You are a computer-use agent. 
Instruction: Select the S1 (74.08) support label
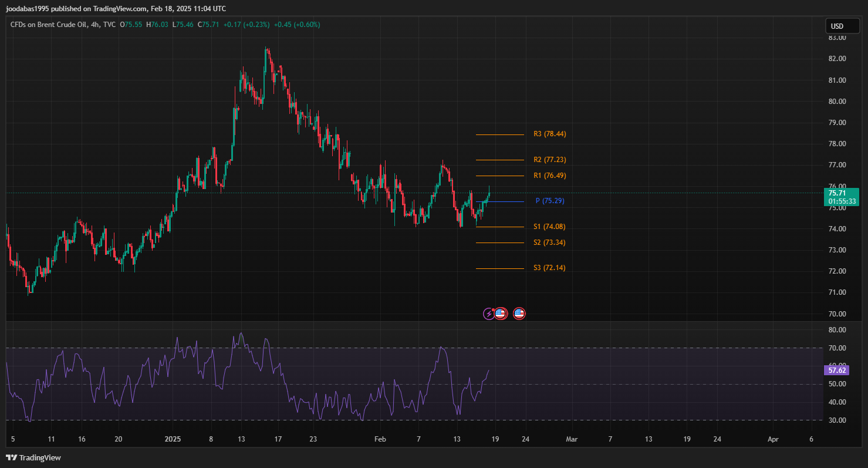[x=549, y=227]
